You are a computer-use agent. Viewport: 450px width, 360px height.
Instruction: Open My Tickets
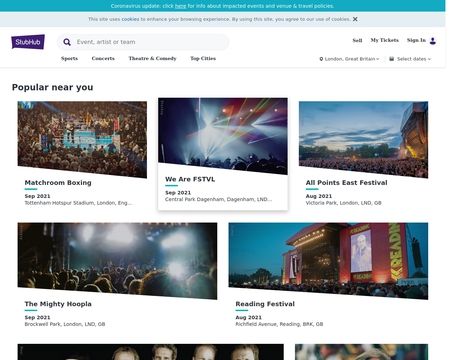pos(384,40)
